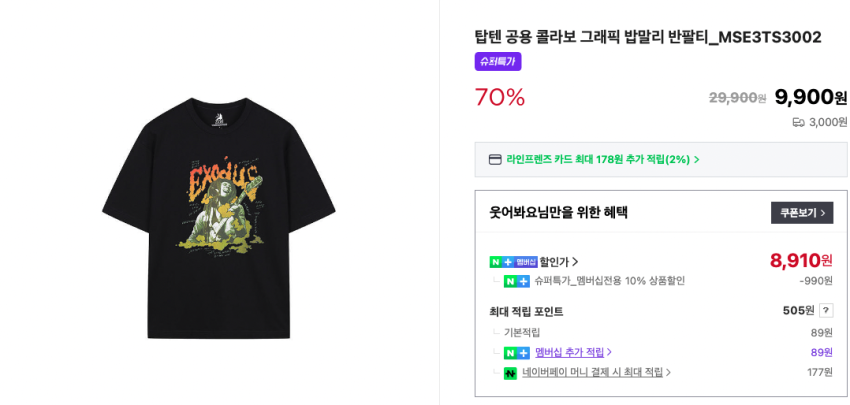Click the purple 슈퍼특가 badge
The width and height of the screenshot is (850, 405).
498,61
